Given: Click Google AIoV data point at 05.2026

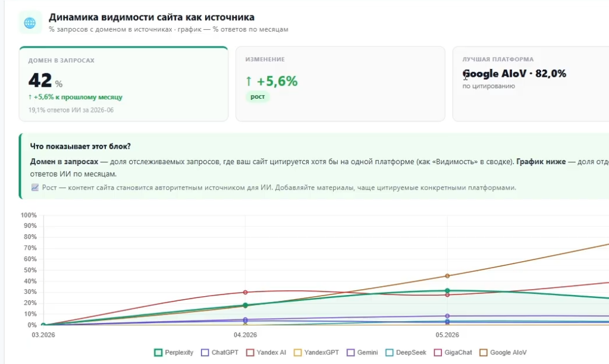Looking at the screenshot, I should pyautogui.click(x=447, y=276).
